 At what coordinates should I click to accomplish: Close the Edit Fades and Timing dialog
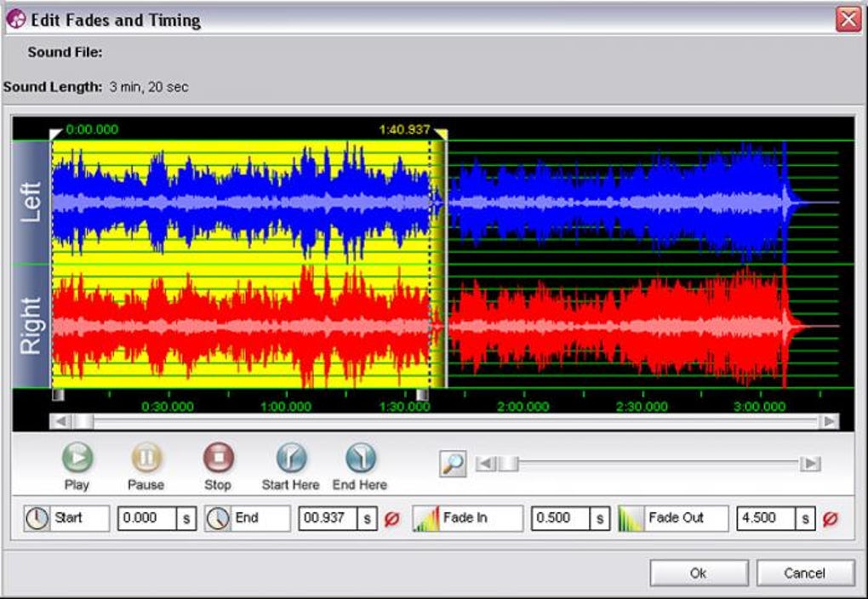click(x=848, y=20)
